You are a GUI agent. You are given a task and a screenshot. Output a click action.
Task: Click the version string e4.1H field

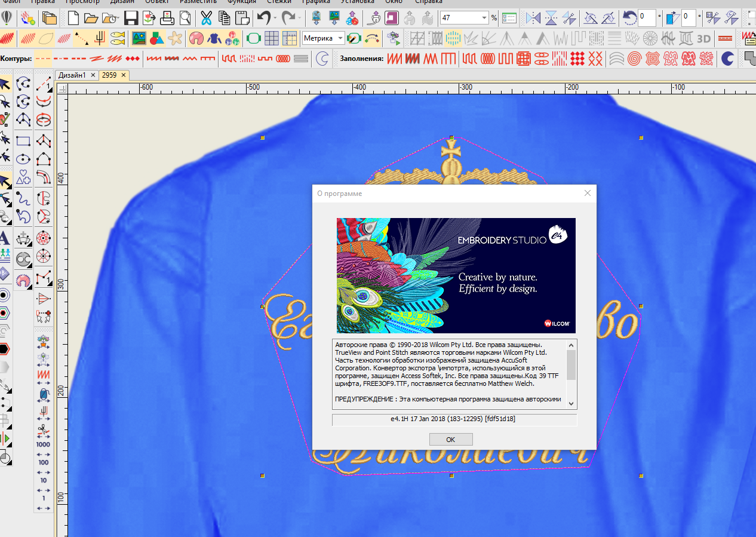tap(454, 419)
